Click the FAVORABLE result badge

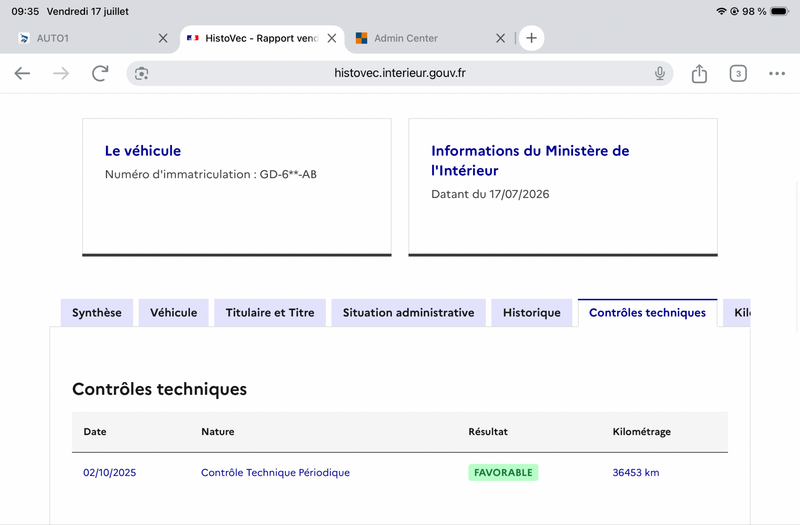(x=503, y=472)
